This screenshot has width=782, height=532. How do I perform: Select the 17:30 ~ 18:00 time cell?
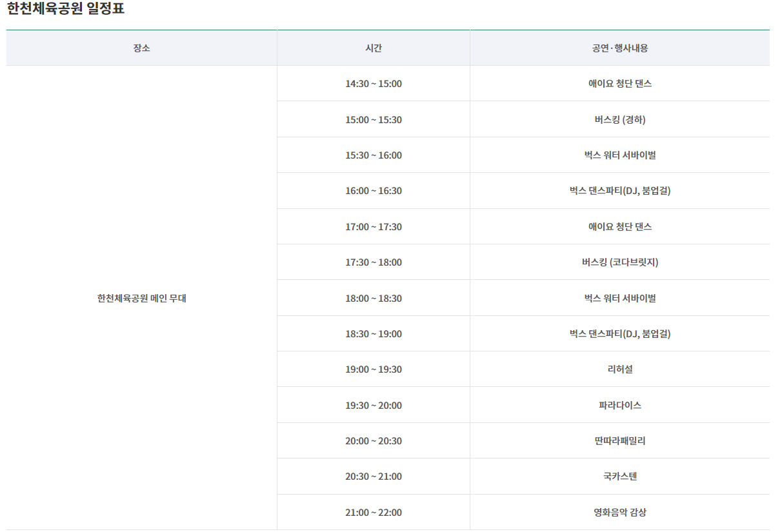coord(374,262)
